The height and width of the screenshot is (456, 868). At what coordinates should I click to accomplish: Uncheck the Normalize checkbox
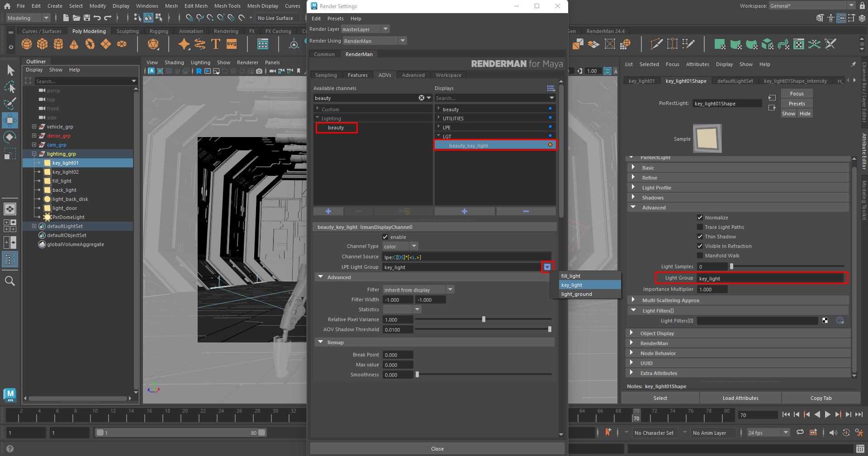[x=700, y=218]
